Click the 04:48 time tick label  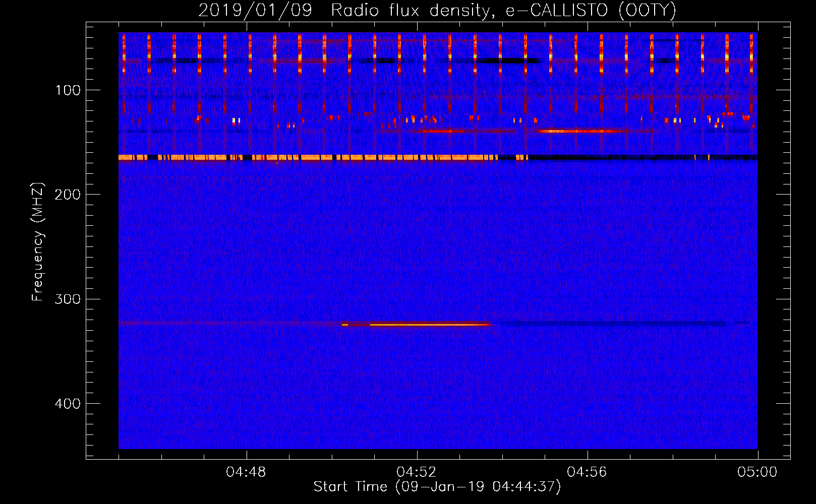click(246, 472)
